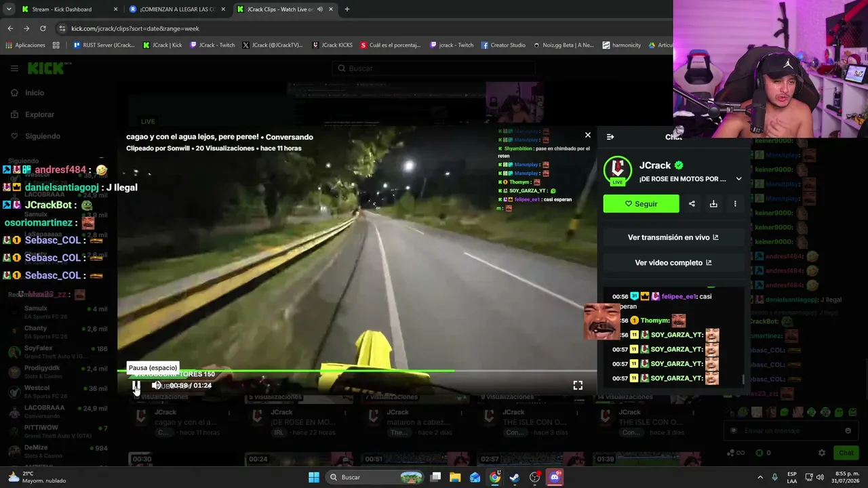Show hidden system tray icons
The image size is (868, 488).
click(x=760, y=477)
